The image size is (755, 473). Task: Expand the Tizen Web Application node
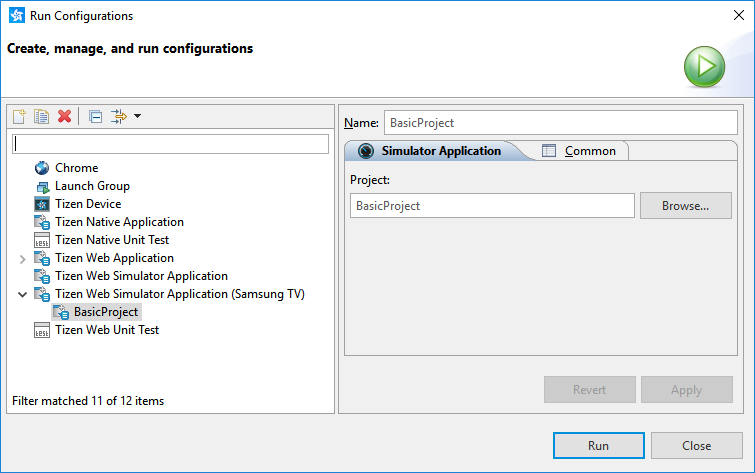[23, 259]
